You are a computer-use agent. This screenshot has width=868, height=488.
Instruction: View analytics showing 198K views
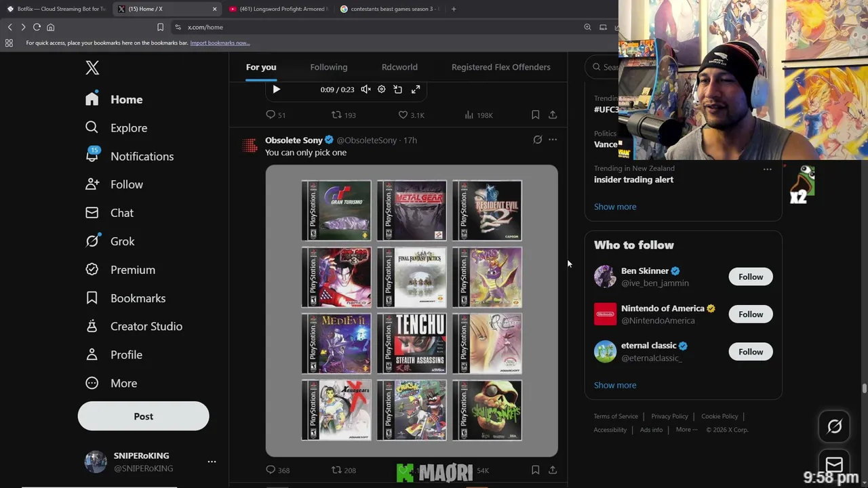click(479, 115)
